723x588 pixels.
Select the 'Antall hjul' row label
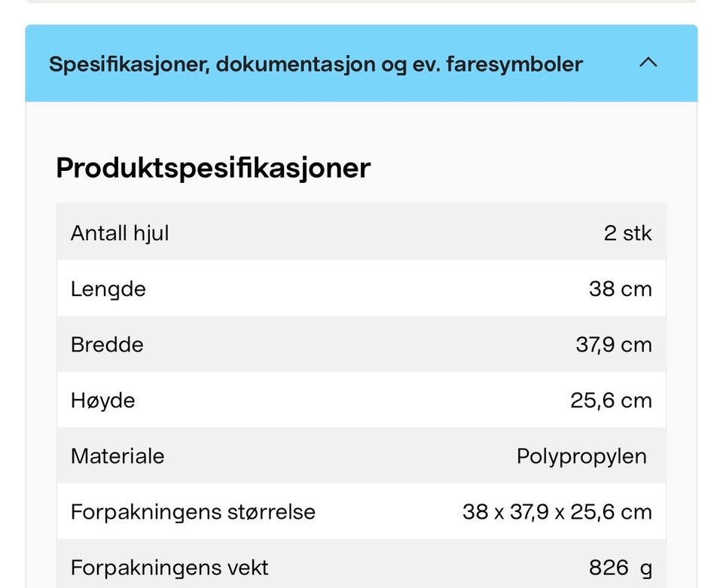(x=120, y=233)
